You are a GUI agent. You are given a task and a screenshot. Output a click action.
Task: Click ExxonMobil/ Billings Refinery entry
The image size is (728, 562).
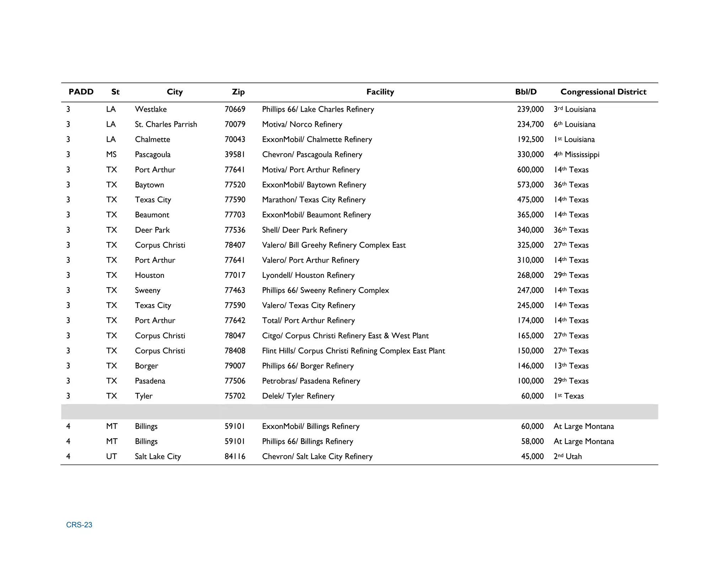point(311,426)
